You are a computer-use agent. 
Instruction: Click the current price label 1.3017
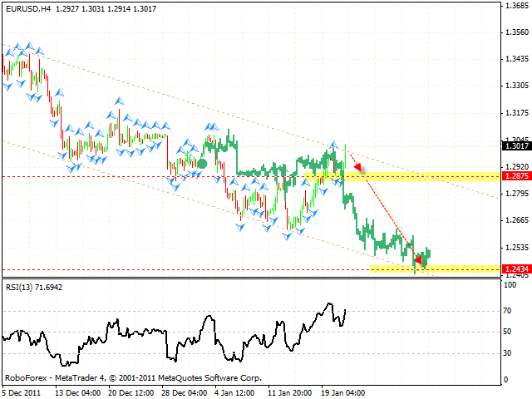[513, 145]
